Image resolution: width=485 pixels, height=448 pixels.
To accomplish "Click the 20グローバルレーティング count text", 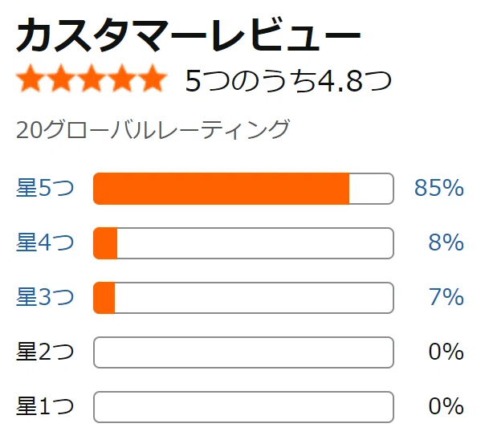I will tap(153, 129).
